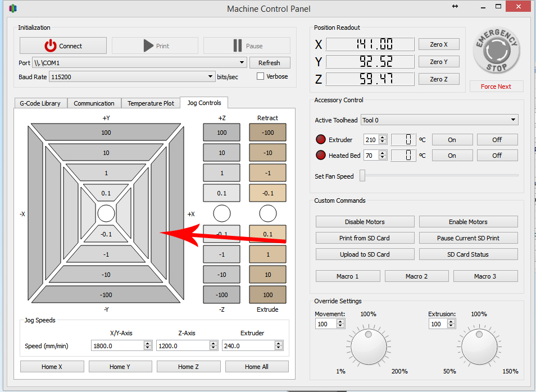The width and height of the screenshot is (536, 392).
Task: Adjust the Set Fan Speed slider
Action: pos(363,176)
